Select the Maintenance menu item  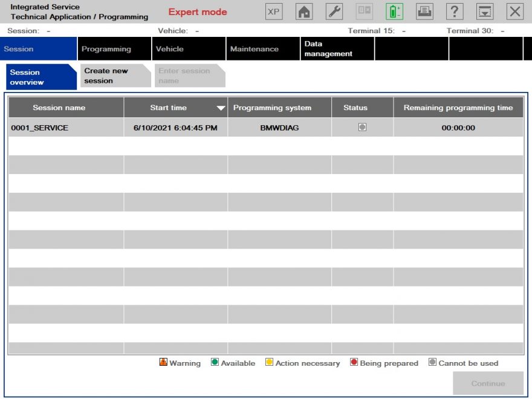254,49
